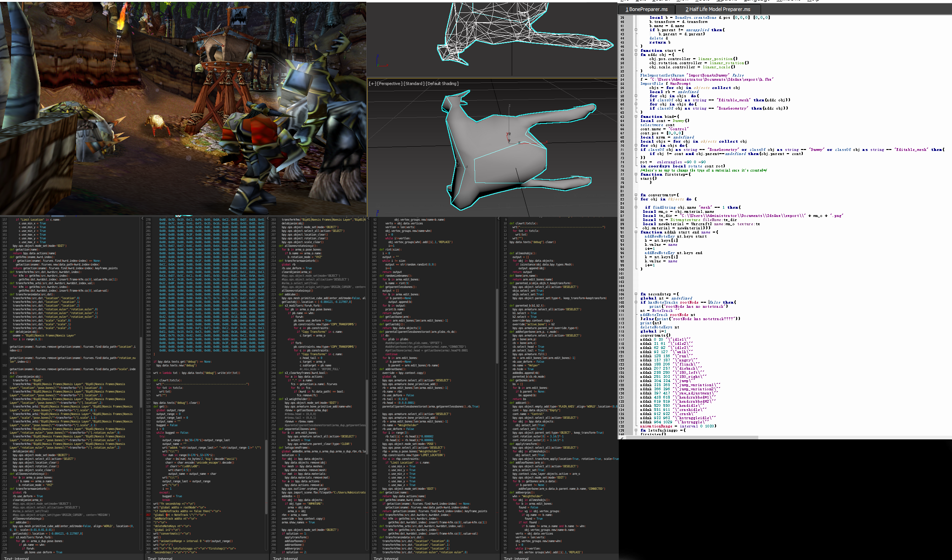Open the [Default Shading] viewport menu

tap(442, 83)
